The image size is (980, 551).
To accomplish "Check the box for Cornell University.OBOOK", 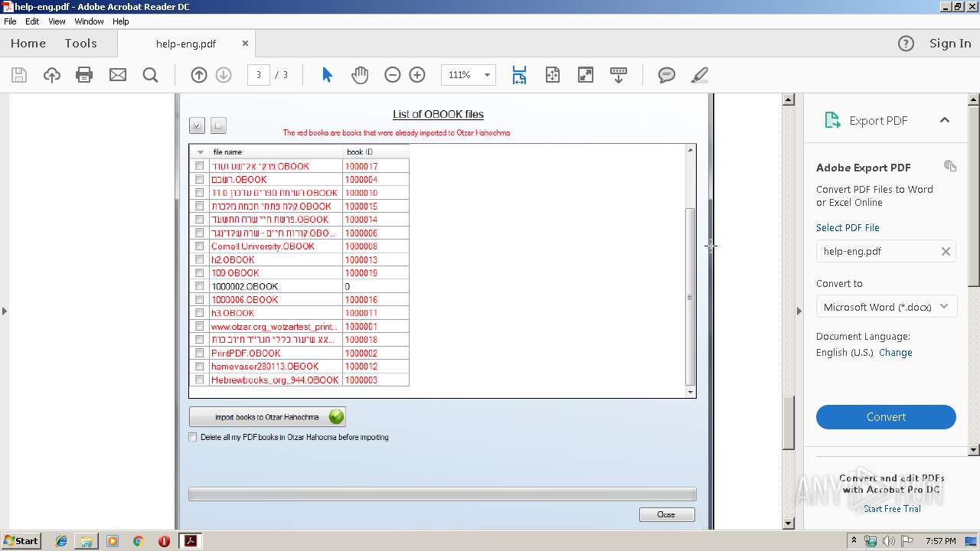I will click(x=200, y=246).
